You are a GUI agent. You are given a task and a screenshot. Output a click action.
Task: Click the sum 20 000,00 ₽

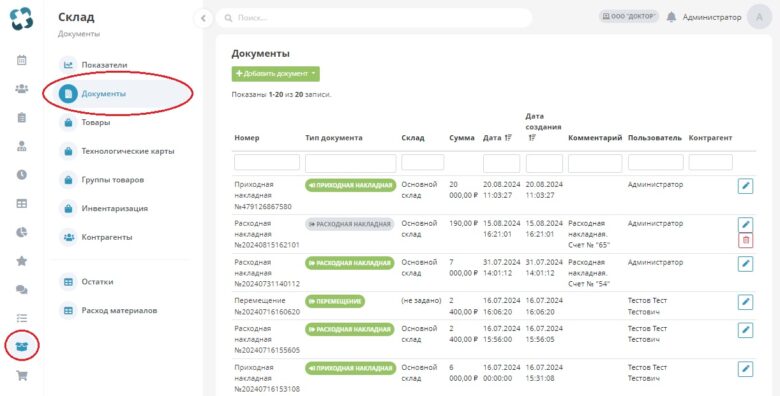pos(463,190)
